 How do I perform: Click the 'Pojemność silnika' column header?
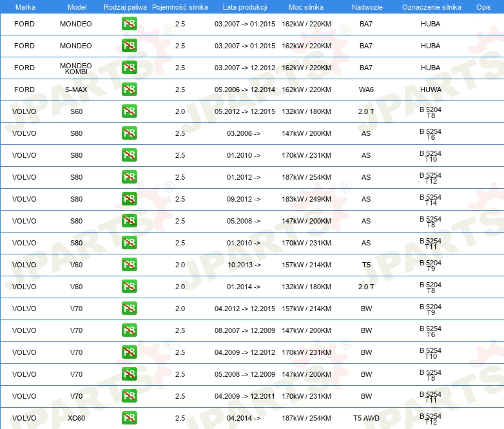pos(180,7)
